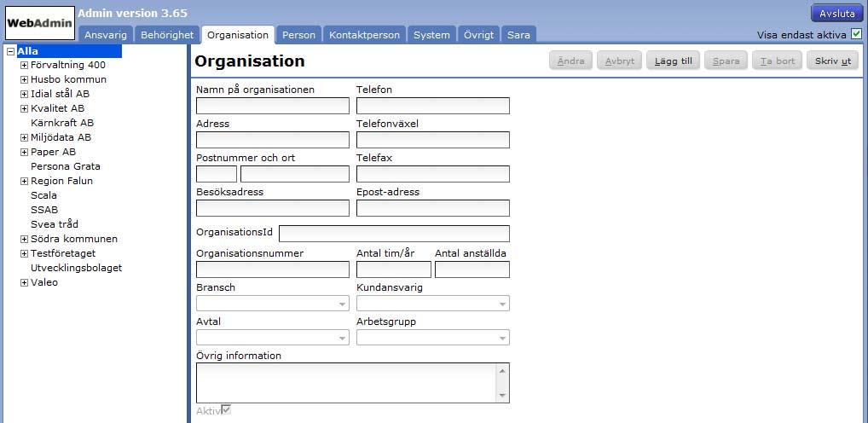The height and width of the screenshot is (423, 868).
Task: Open the Person tab
Action: pos(299,35)
